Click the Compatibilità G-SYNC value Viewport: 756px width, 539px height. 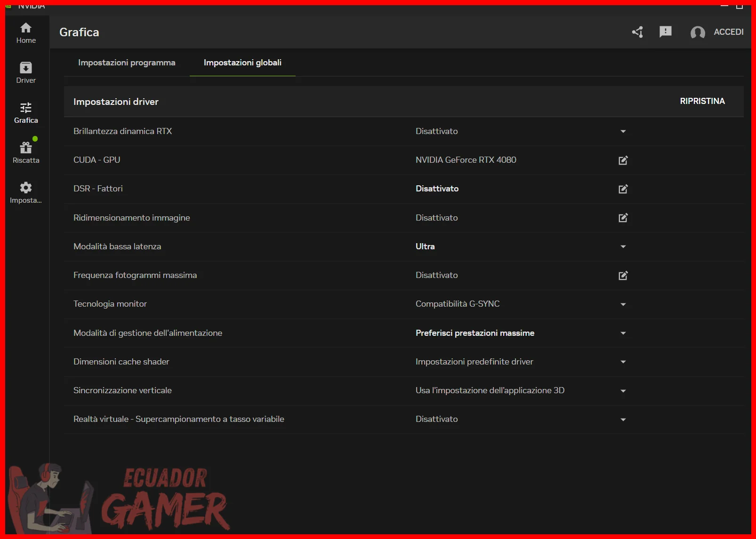point(458,304)
